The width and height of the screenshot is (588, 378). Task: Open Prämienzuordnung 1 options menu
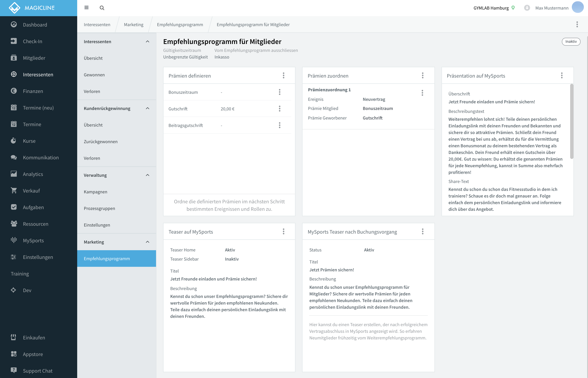(x=422, y=93)
